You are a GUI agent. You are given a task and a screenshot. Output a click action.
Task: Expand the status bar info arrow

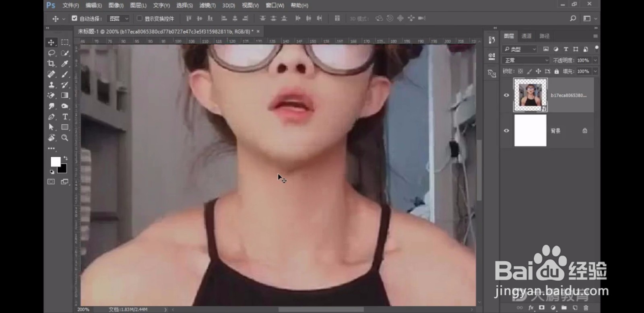pyautogui.click(x=165, y=309)
